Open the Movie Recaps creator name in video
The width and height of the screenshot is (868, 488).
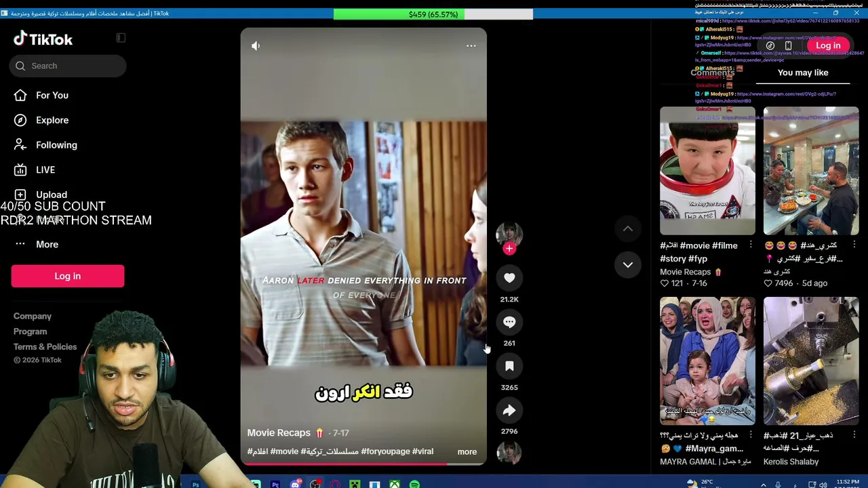pos(279,432)
